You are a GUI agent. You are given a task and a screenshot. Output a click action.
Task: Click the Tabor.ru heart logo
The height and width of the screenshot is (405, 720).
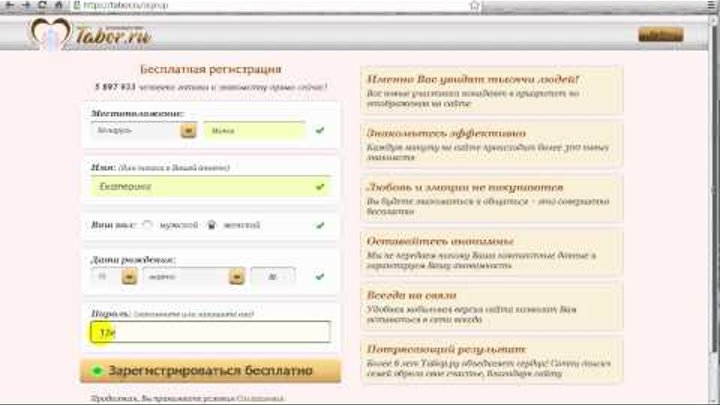[x=49, y=37]
